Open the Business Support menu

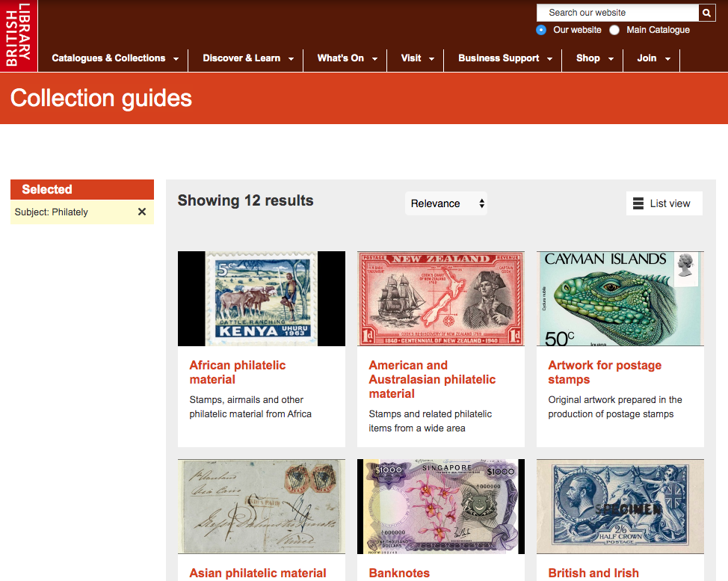[497, 58]
